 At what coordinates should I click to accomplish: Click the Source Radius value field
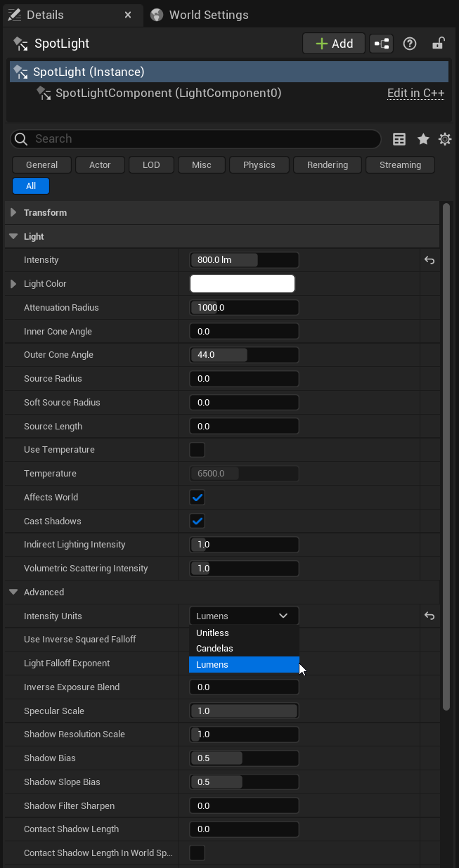pyautogui.click(x=245, y=379)
